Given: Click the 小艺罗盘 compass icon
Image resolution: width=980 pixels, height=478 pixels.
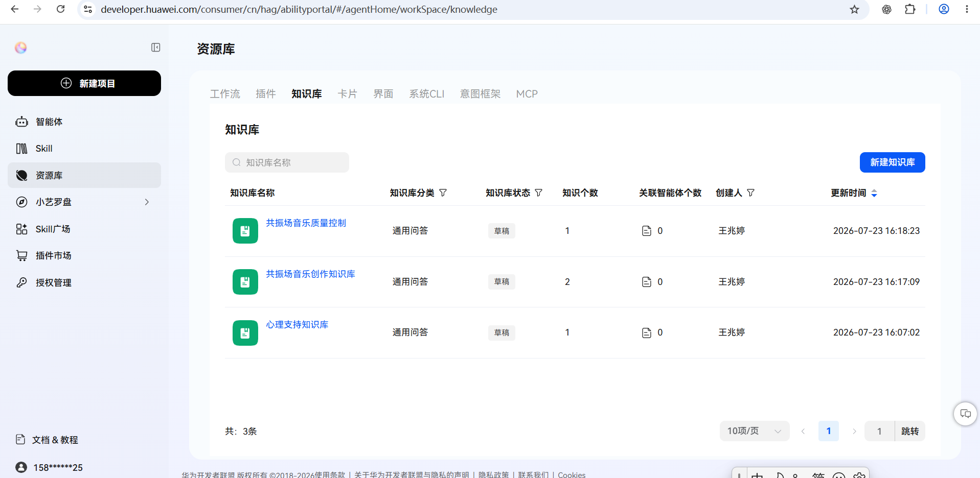Looking at the screenshot, I should click(21, 202).
